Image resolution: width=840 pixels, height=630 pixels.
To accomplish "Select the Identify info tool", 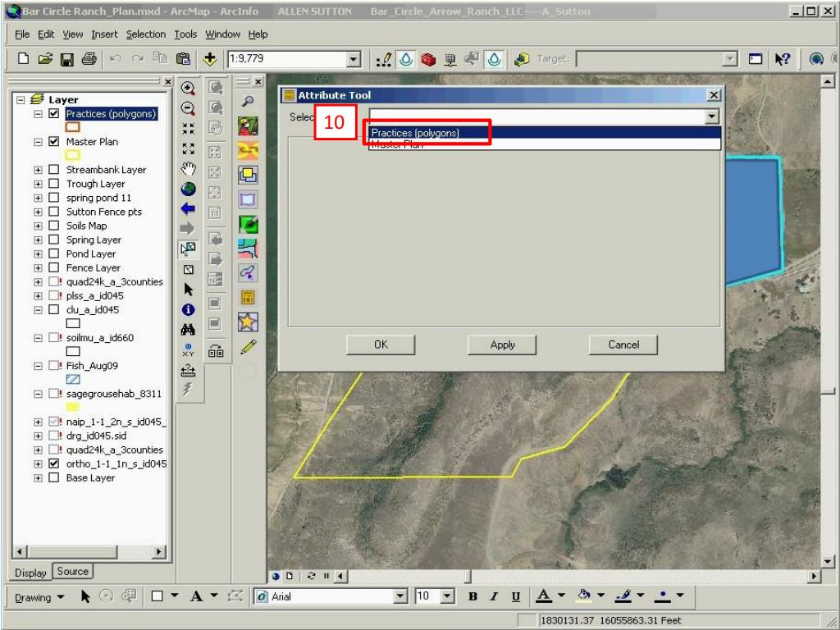I will point(188,309).
